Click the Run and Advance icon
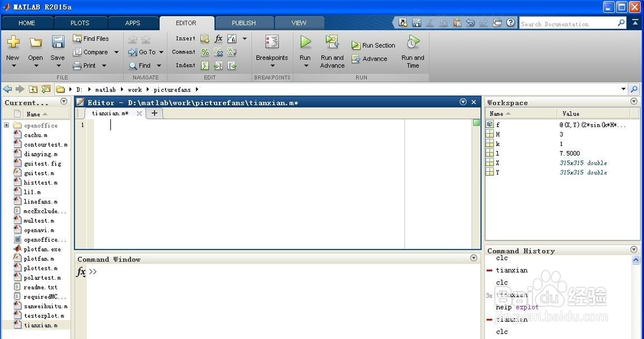This screenshot has height=339, width=644. (x=332, y=42)
